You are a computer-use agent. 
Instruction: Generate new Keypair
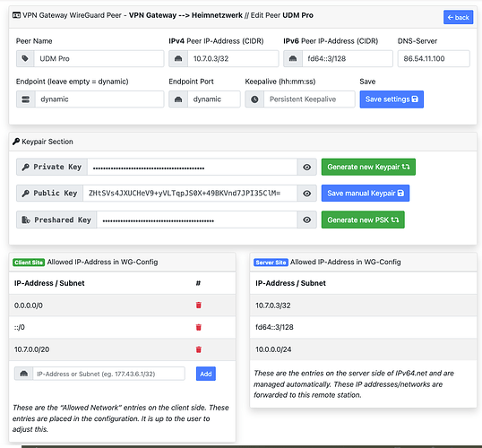click(x=368, y=167)
